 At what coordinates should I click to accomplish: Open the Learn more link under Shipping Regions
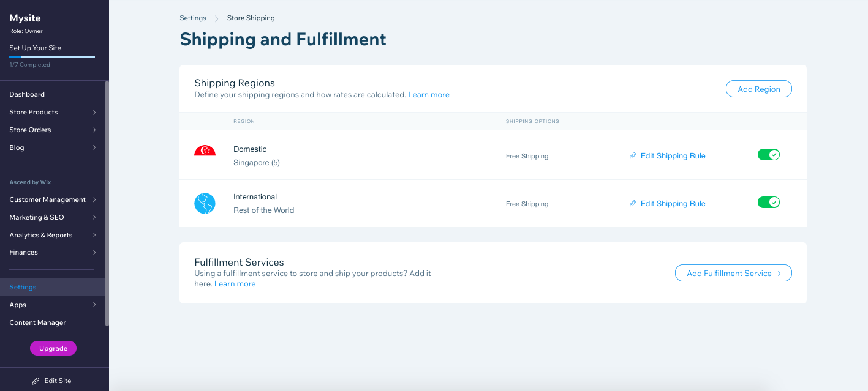pos(429,95)
